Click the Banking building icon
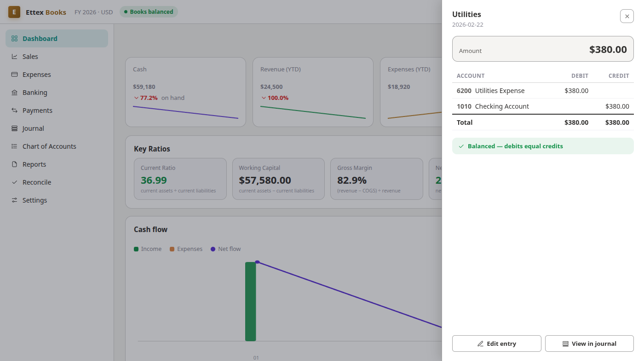 click(x=14, y=93)
